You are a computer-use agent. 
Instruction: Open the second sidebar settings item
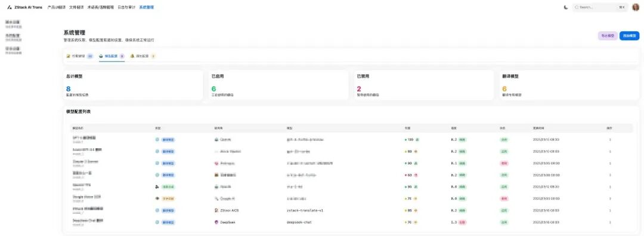coord(14,37)
